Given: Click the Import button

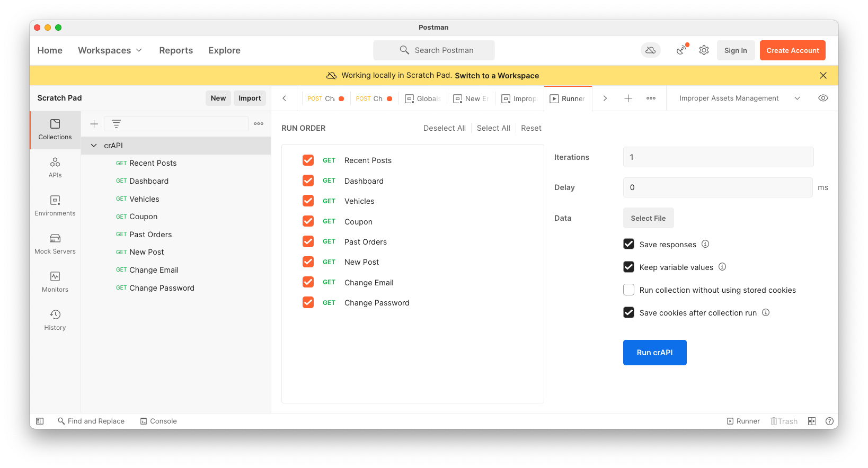Looking at the screenshot, I should pos(250,98).
